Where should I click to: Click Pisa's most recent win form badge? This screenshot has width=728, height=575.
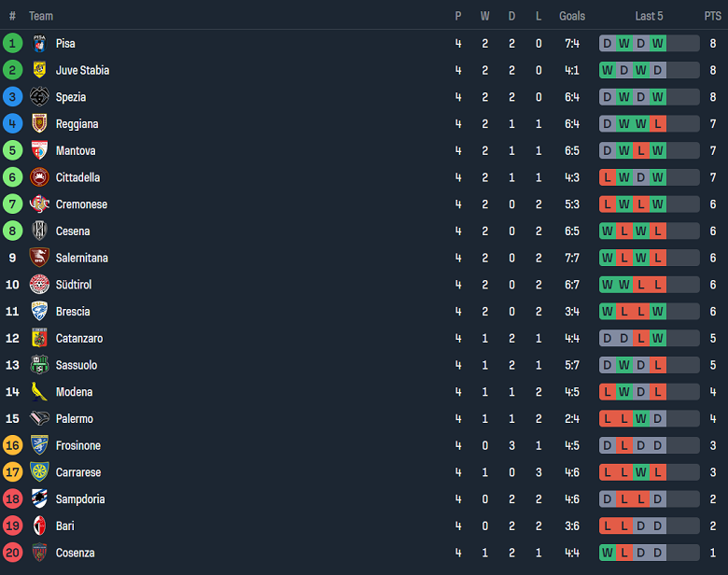coord(658,43)
